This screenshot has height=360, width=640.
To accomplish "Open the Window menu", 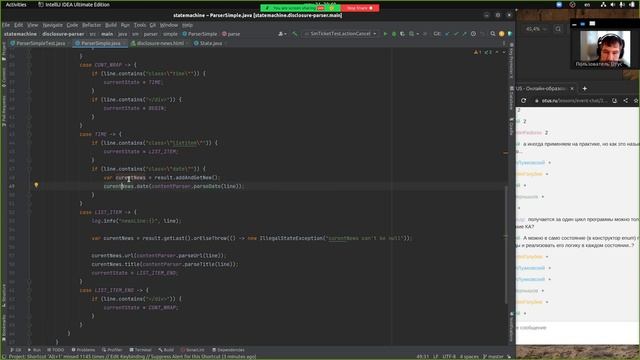I will [169, 25].
